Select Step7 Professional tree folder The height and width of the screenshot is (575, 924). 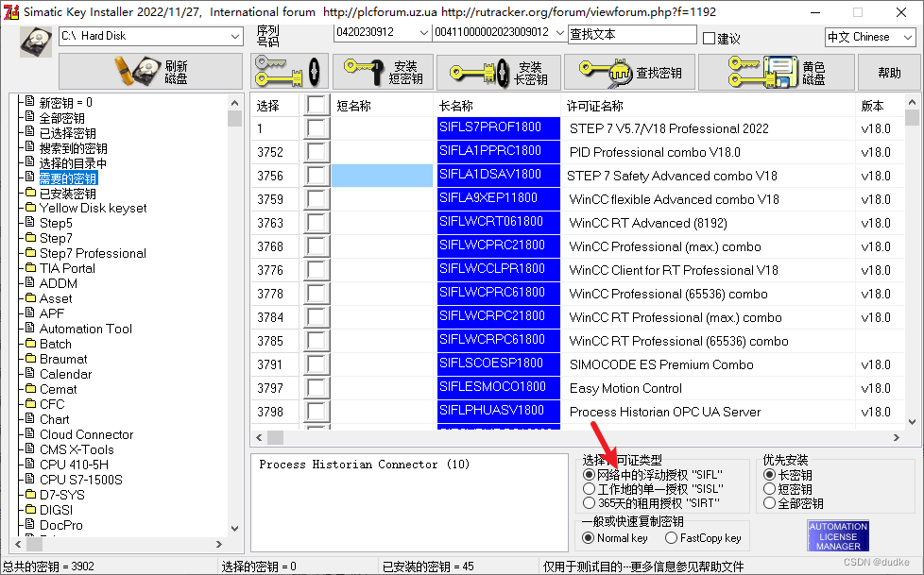click(x=93, y=253)
